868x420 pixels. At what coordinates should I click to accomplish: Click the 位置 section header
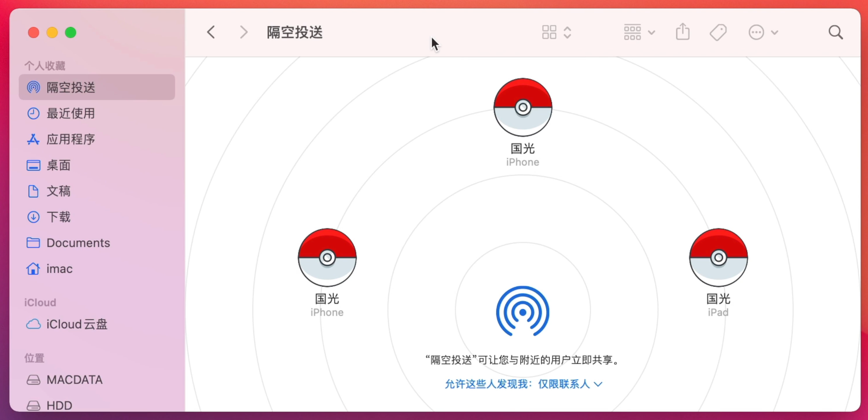point(34,358)
